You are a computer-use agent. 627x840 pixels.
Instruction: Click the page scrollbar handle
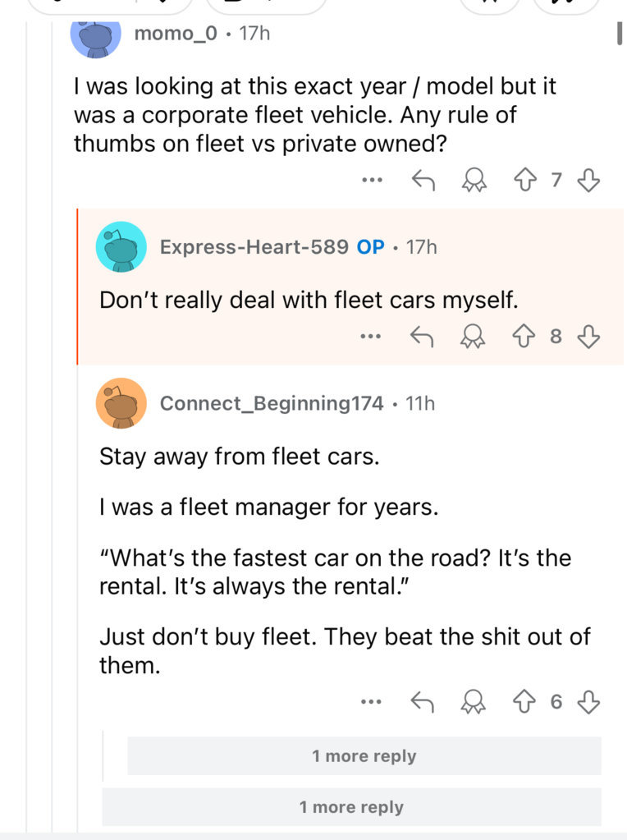click(x=619, y=34)
